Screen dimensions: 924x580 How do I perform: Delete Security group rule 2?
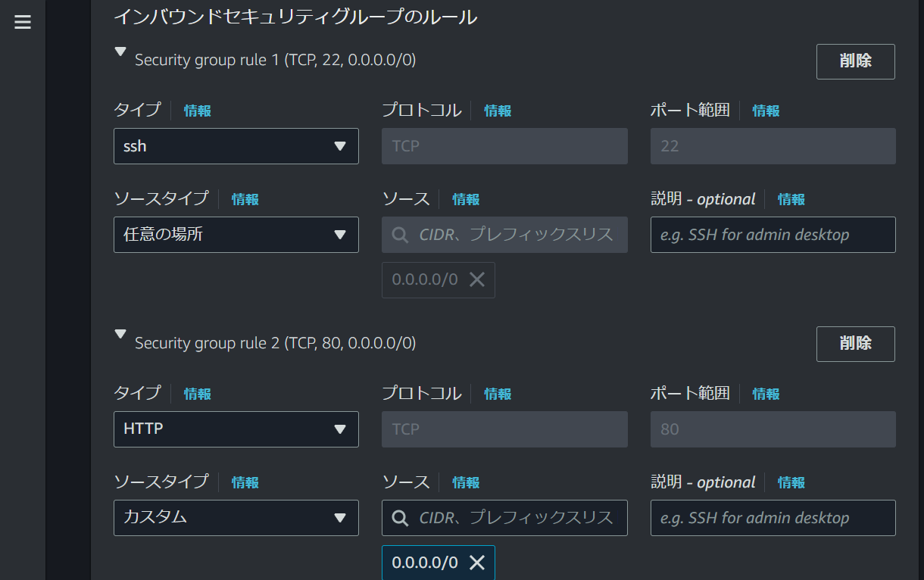point(855,344)
